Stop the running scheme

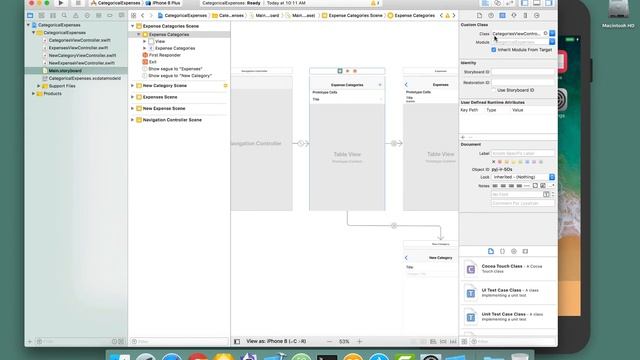78,3
